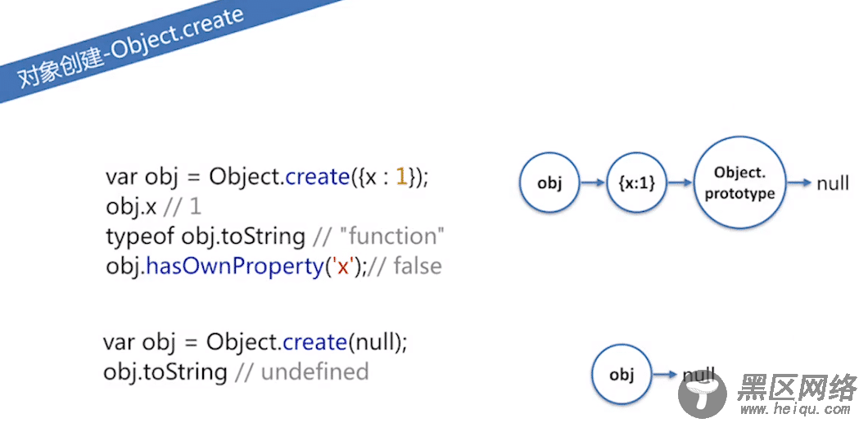Screen dimensions: 868x423
Task: Click the // false comment text
Action: [x=405, y=267]
